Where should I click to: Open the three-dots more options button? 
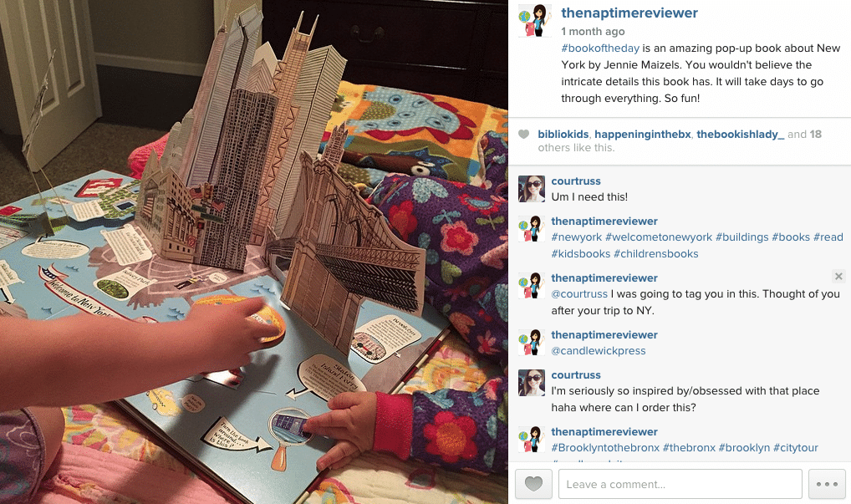(827, 484)
